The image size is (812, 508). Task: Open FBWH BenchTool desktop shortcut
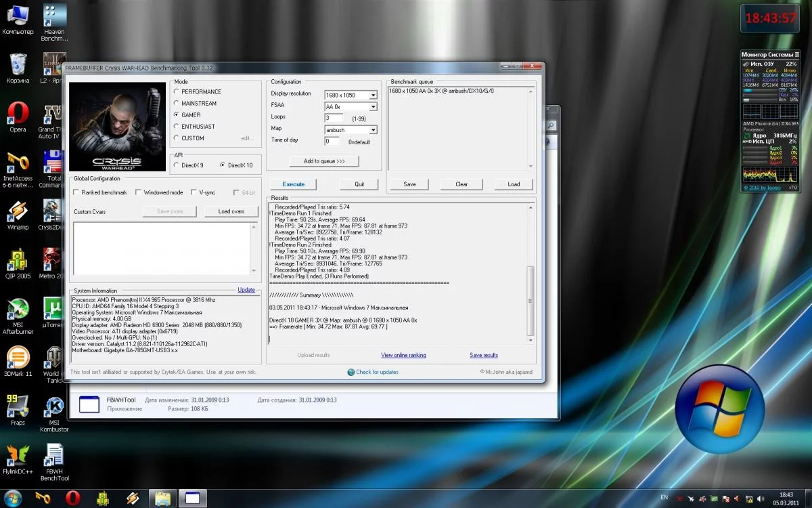[x=54, y=456]
